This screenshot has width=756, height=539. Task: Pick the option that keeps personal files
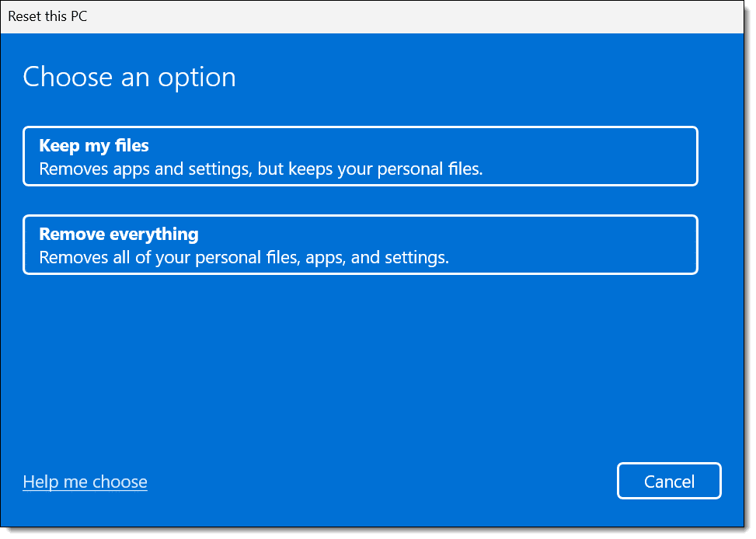point(361,156)
